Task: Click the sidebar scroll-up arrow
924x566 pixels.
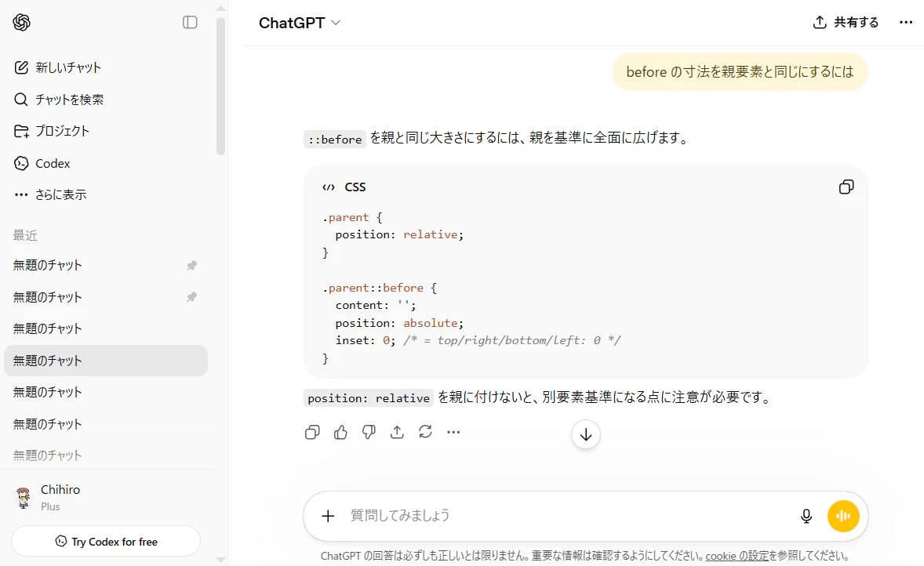Action: tap(221, 9)
